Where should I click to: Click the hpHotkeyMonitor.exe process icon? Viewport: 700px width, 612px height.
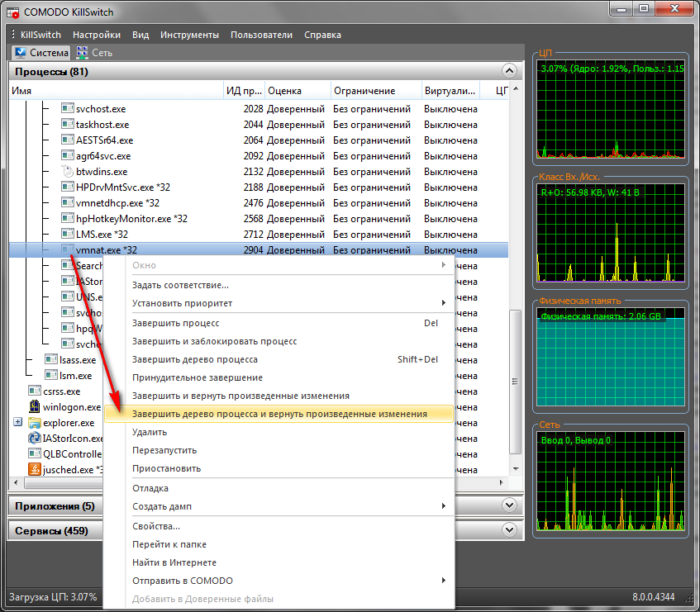(68, 218)
